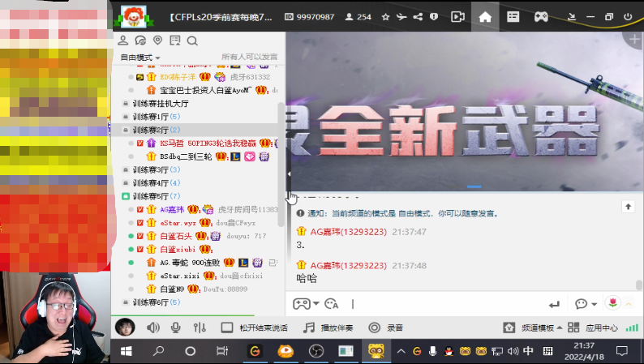Open the user list person icon
This screenshot has width=644, height=364.
(122, 41)
